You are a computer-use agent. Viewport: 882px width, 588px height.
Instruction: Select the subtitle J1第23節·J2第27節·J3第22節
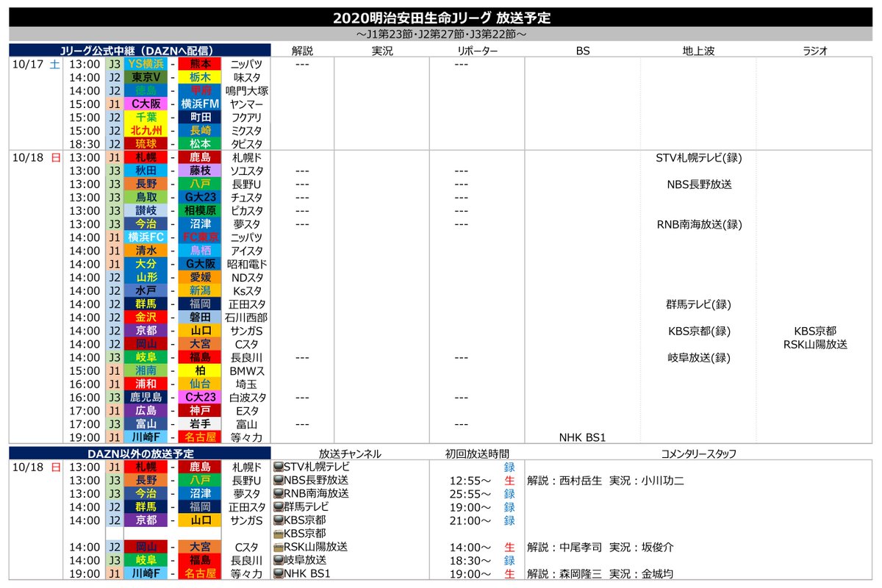coord(441,35)
